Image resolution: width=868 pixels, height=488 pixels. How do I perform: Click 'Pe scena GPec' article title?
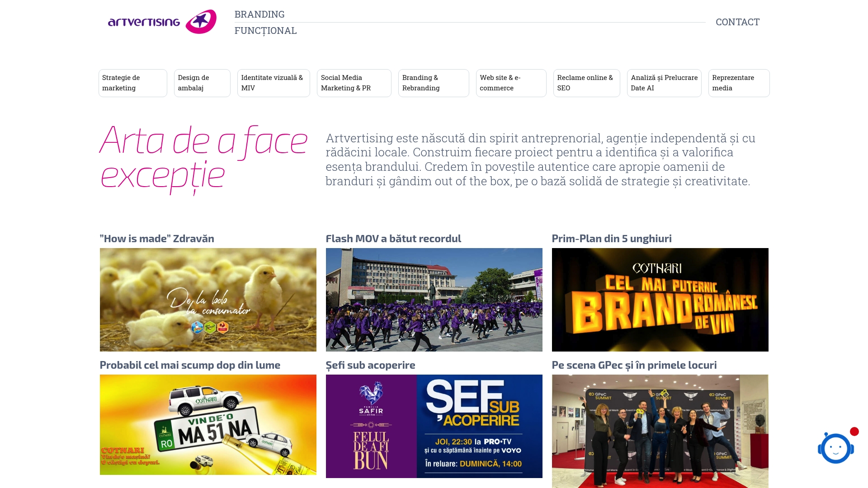point(634,365)
